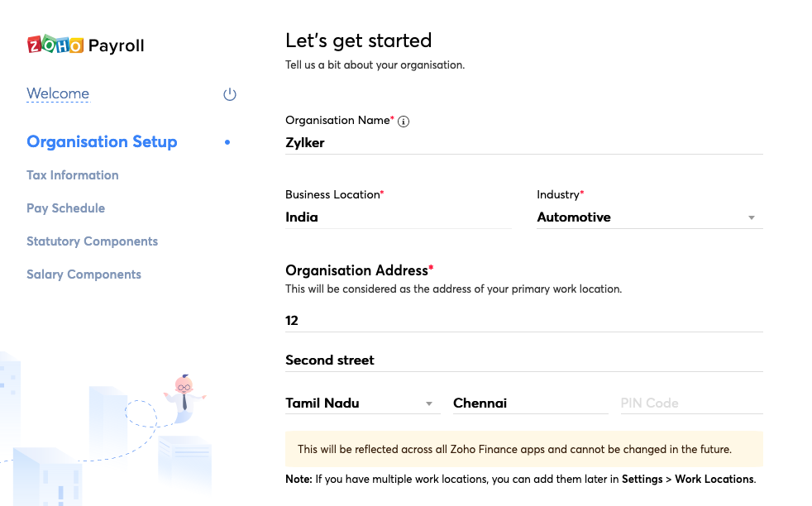Click the info icon next to Organisation Name
This screenshot has width=812, height=506.
pyautogui.click(x=404, y=122)
